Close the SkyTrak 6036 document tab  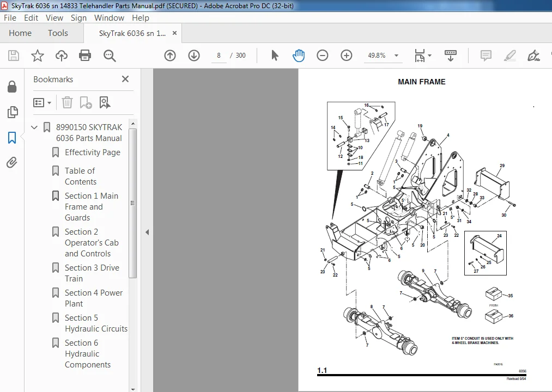coord(174,33)
